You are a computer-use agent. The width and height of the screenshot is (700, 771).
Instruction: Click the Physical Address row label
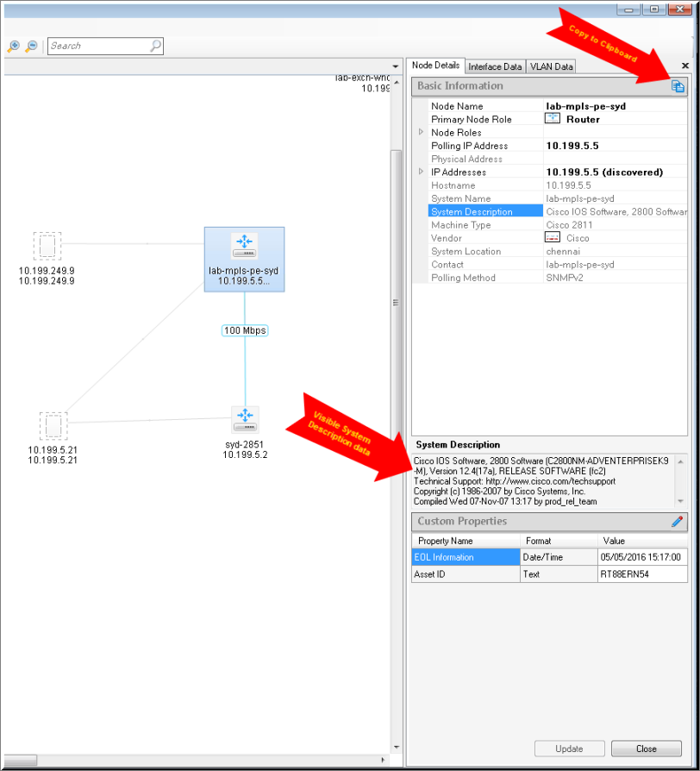(466, 159)
